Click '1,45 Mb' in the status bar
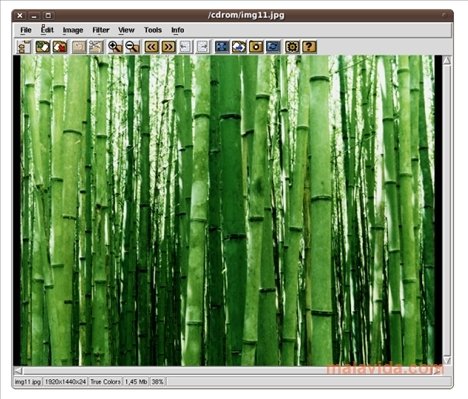 coord(136,382)
